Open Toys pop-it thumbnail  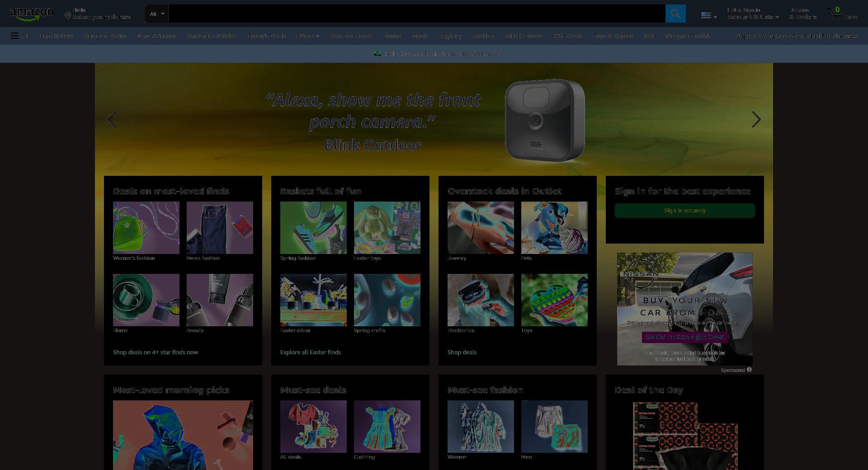(554, 300)
